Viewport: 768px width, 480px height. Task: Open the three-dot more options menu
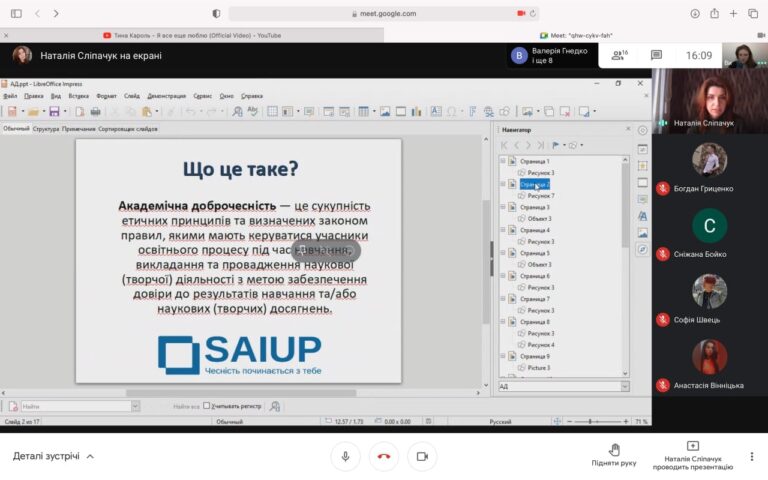coord(752,456)
